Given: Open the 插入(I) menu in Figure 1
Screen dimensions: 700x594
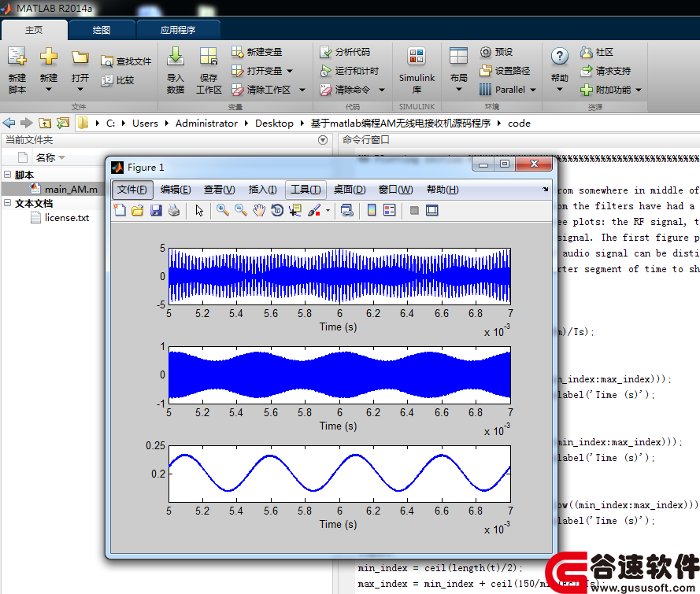Looking at the screenshot, I should coord(262,190).
